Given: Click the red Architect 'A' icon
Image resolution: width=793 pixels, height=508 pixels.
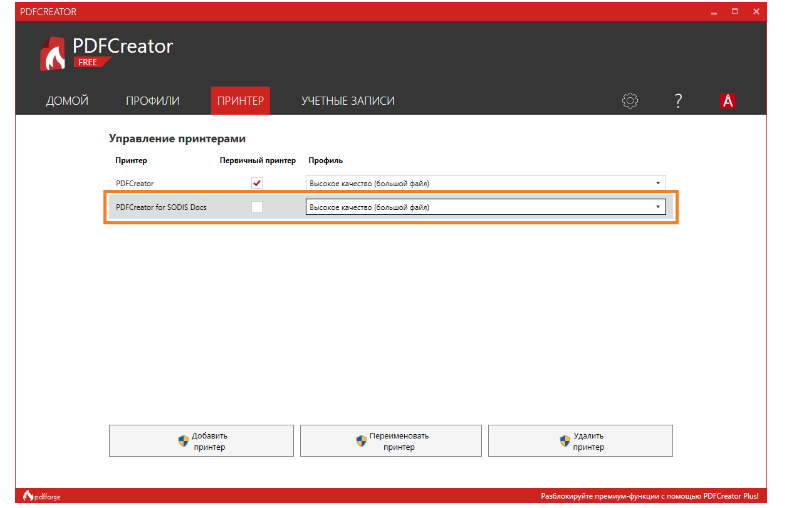Looking at the screenshot, I should click(728, 101).
